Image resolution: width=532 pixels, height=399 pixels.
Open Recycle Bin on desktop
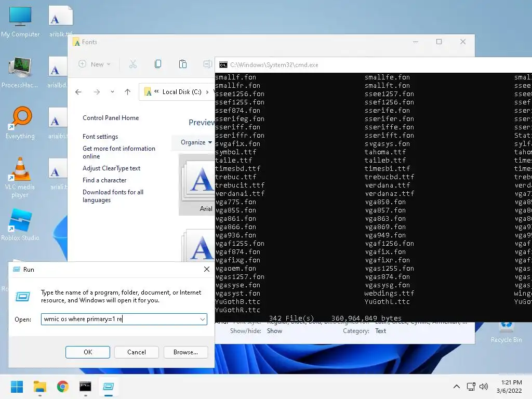506,332
